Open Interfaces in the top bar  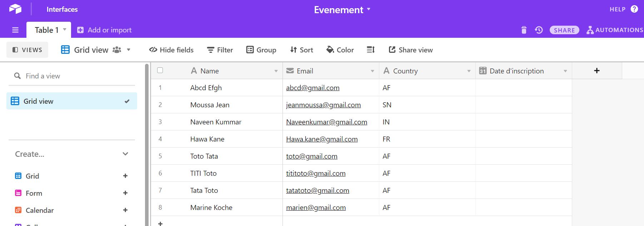[x=62, y=9]
